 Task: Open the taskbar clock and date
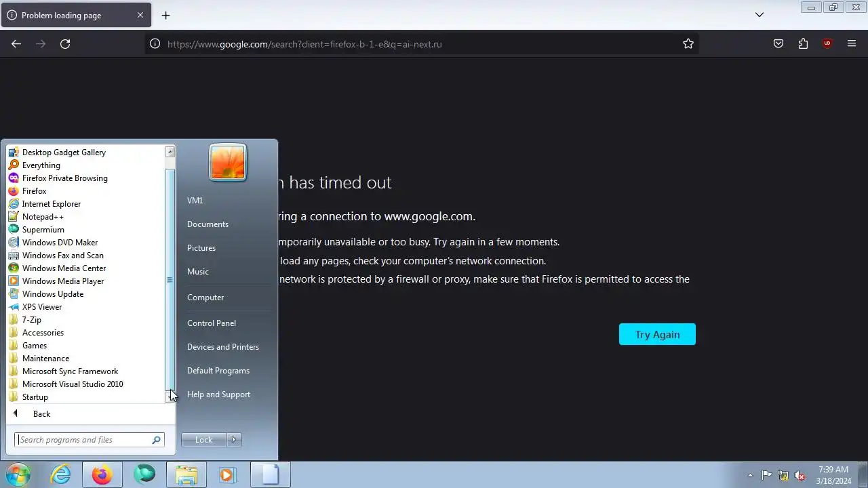pyautogui.click(x=833, y=475)
